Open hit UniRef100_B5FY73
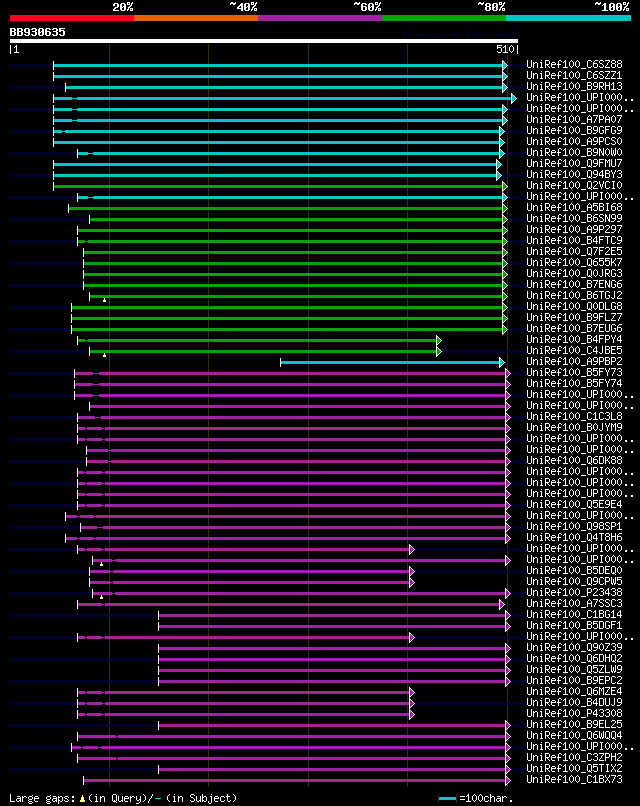This screenshot has width=640, height=806. (x=574, y=372)
